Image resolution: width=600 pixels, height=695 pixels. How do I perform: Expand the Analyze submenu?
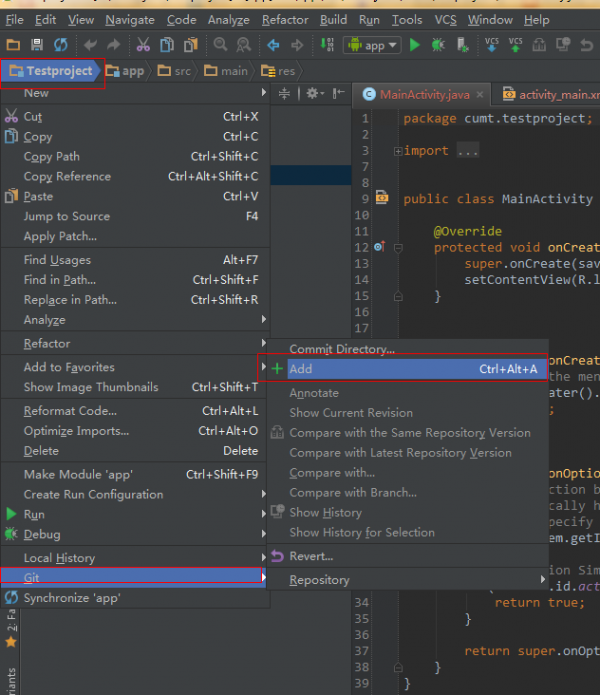pos(136,320)
